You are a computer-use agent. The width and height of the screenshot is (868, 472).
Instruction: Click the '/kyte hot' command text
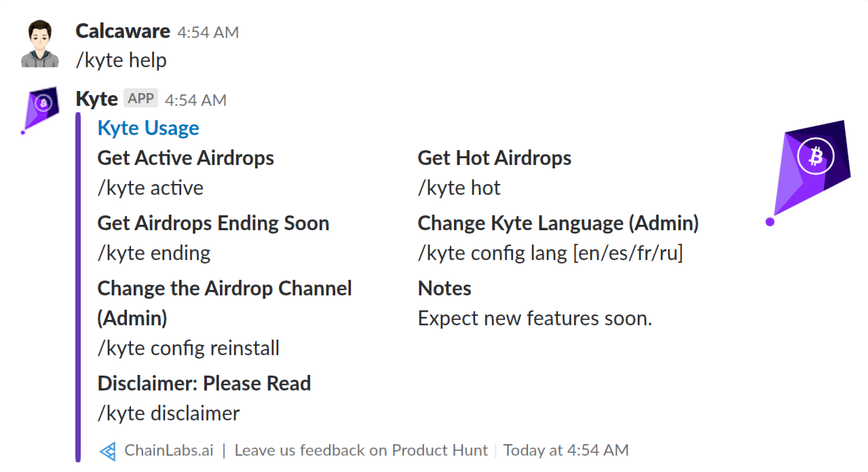459,188
